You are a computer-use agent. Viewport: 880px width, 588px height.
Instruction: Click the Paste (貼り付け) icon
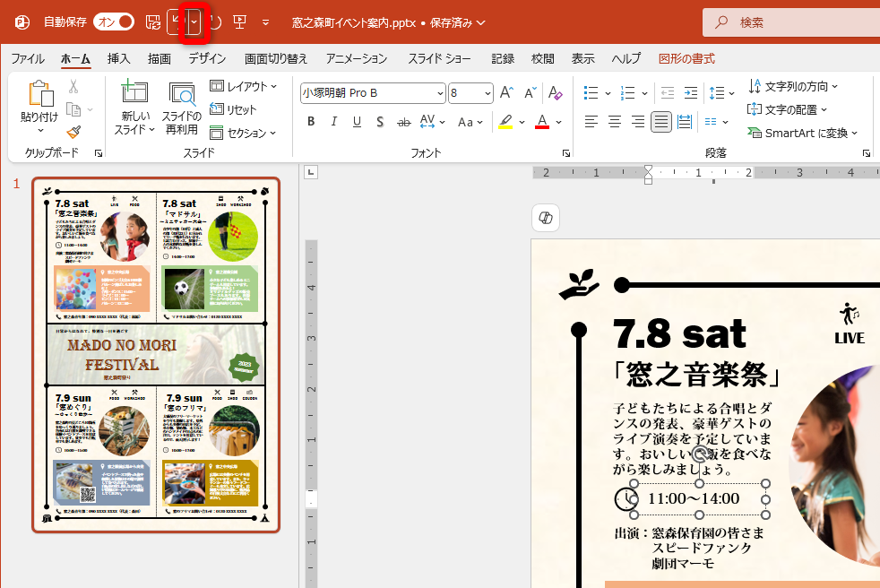40,93
